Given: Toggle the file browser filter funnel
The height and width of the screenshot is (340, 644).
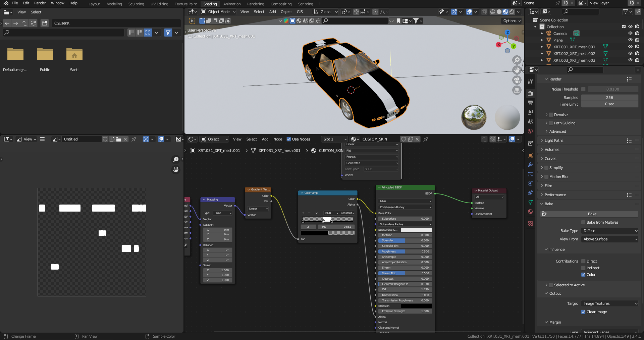Looking at the screenshot, I should pyautogui.click(x=168, y=33).
